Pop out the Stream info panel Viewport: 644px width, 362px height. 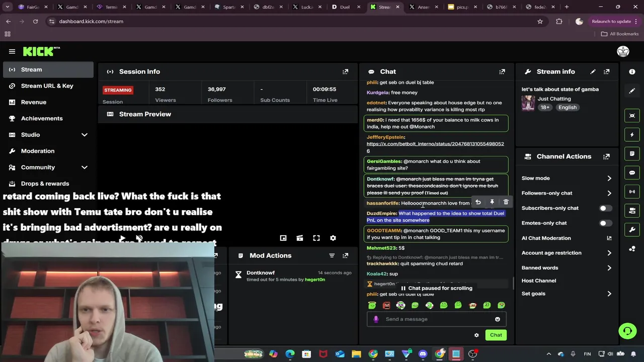(606, 72)
